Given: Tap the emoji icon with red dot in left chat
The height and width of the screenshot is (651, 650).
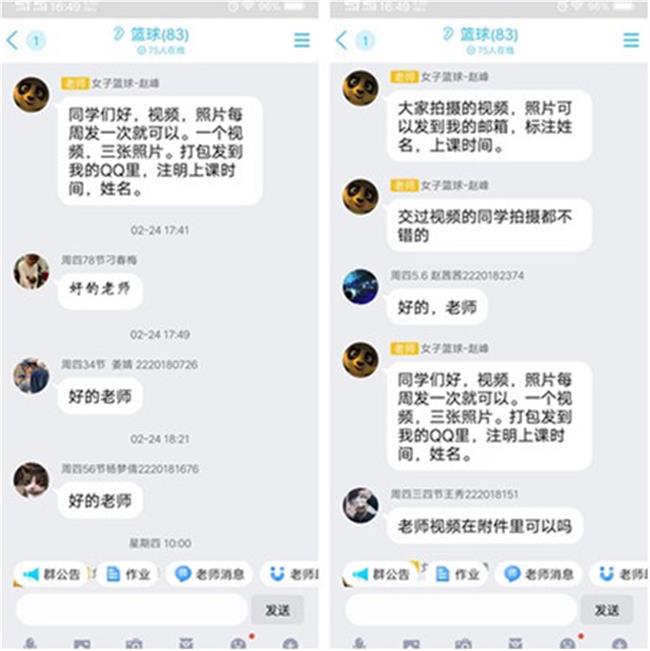Looking at the screenshot, I should (238, 644).
